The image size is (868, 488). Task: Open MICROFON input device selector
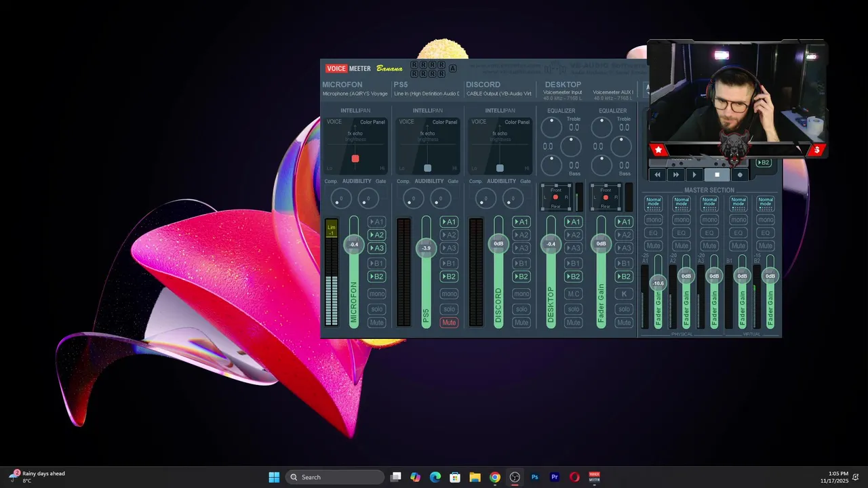coord(355,94)
